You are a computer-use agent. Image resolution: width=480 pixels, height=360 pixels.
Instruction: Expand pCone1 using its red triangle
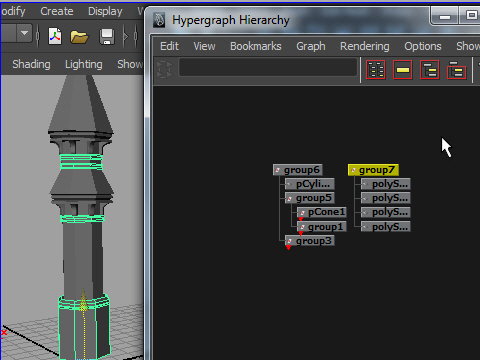[x=301, y=219]
